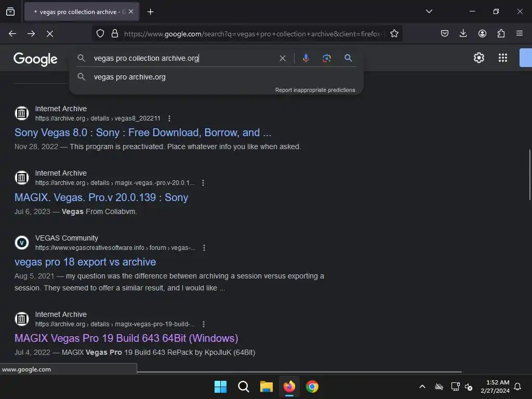Click archive.org URL of vegas8_202211 result
532x399 pixels.
pos(98,118)
